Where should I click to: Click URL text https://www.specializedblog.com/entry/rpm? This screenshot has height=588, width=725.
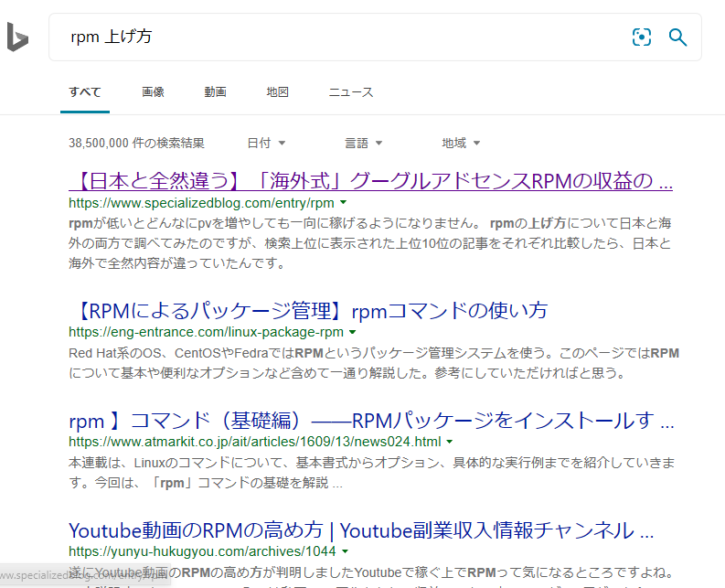(202, 203)
